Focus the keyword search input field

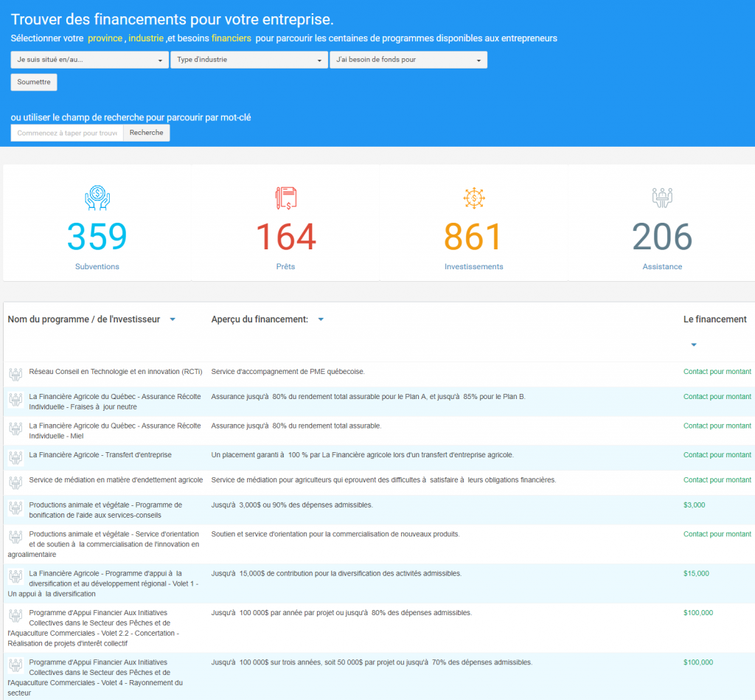coord(67,133)
